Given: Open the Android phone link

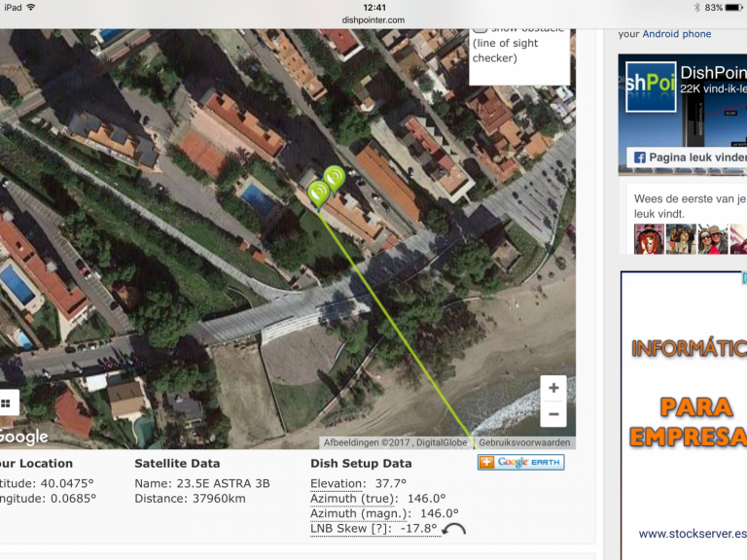Looking at the screenshot, I should (677, 34).
